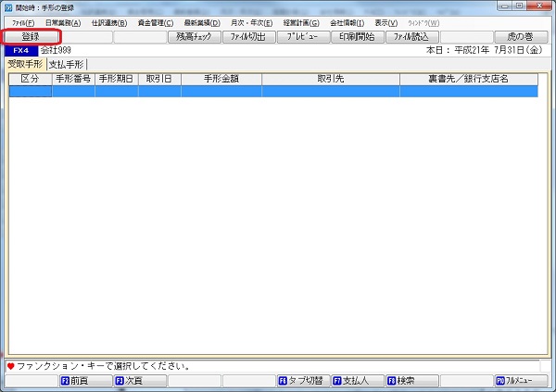Image resolution: width=556 pixels, height=392 pixels.
Task: Click the F10 フルメニュー button
Action: 521,381
